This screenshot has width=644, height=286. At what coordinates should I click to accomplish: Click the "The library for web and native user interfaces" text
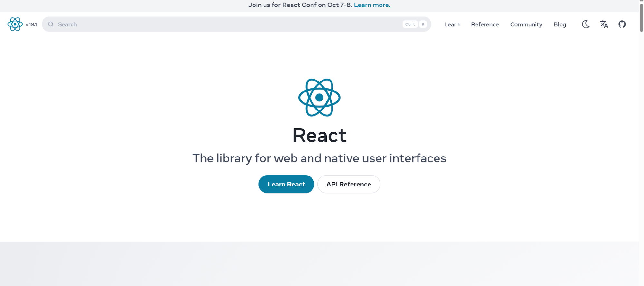(319, 158)
